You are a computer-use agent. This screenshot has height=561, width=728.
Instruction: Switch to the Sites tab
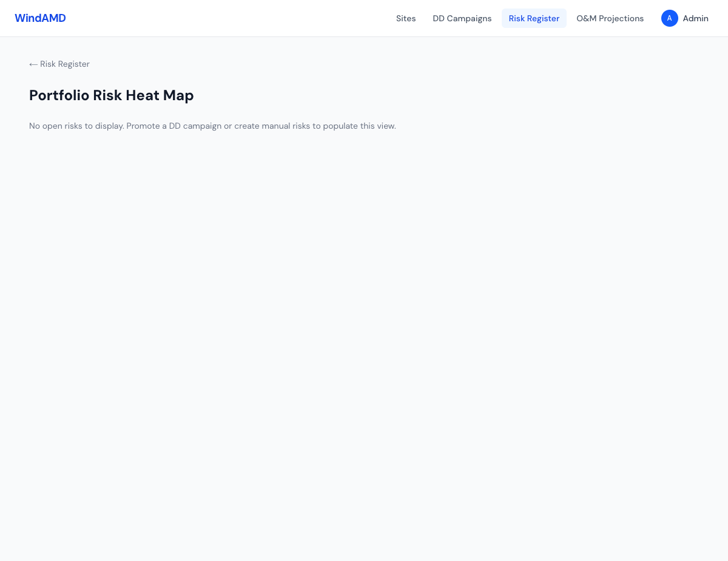[x=406, y=18]
